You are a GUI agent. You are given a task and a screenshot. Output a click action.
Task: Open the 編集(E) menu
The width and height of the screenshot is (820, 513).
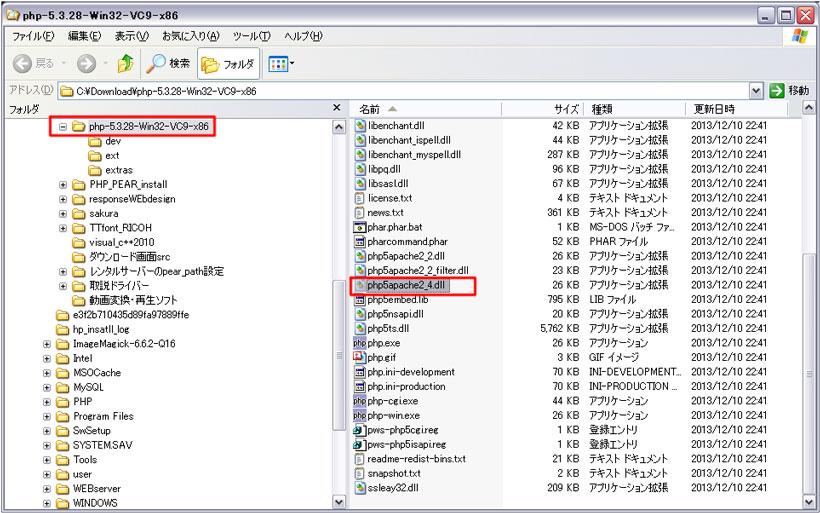84,36
